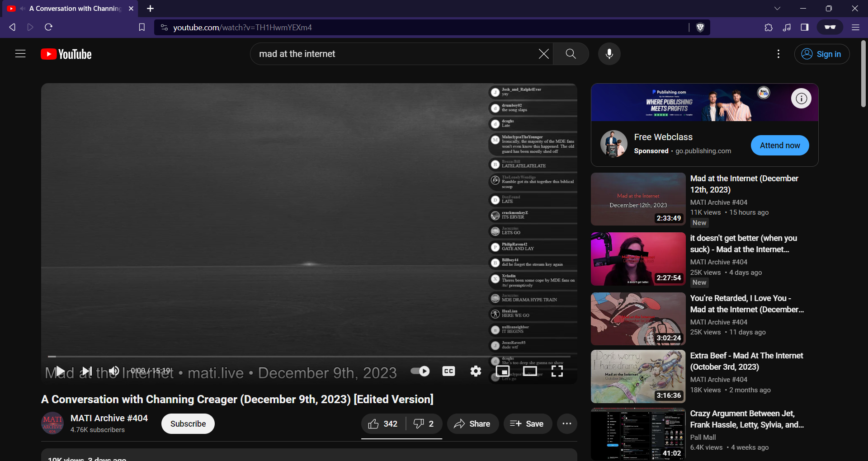Open Free Webclass advertiser avatar
Screen dimensions: 868x461
point(613,144)
